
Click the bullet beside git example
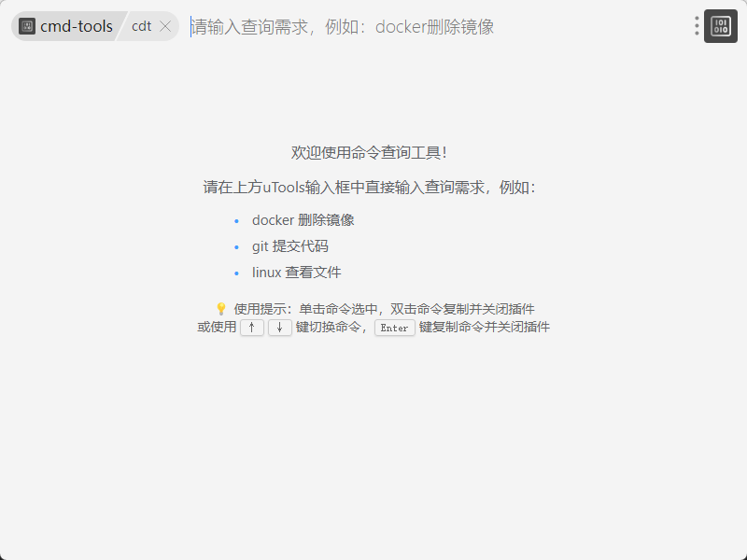pos(236,247)
